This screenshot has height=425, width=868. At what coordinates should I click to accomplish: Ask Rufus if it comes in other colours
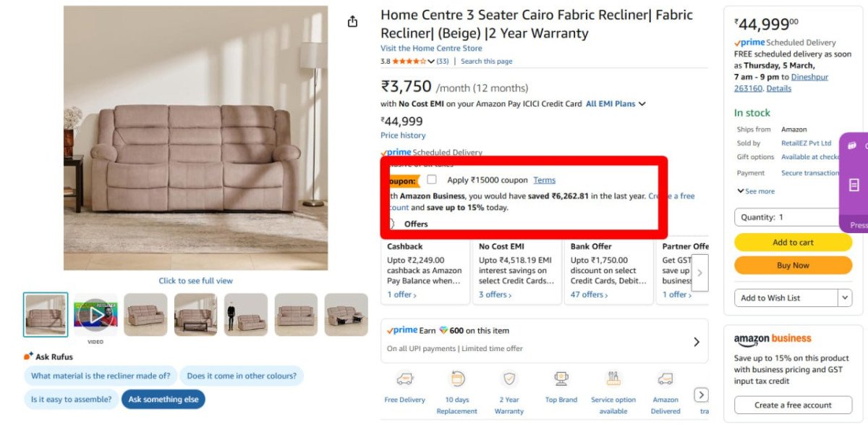click(242, 376)
